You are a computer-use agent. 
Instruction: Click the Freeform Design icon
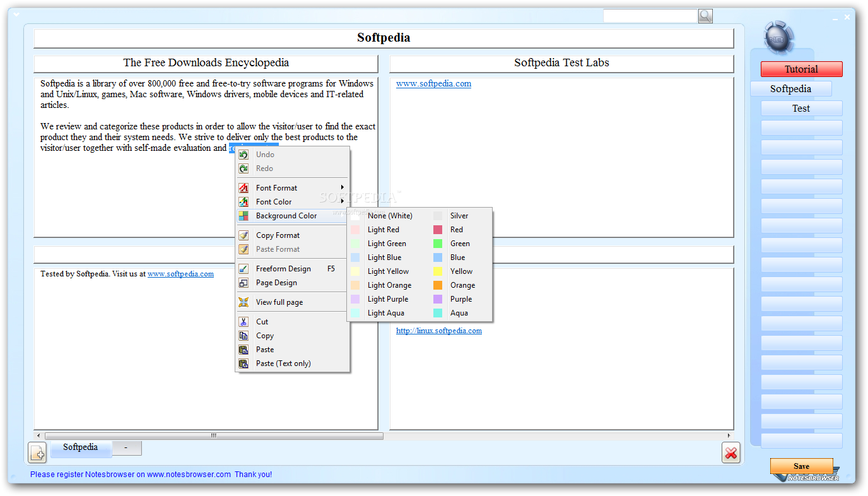pos(243,269)
